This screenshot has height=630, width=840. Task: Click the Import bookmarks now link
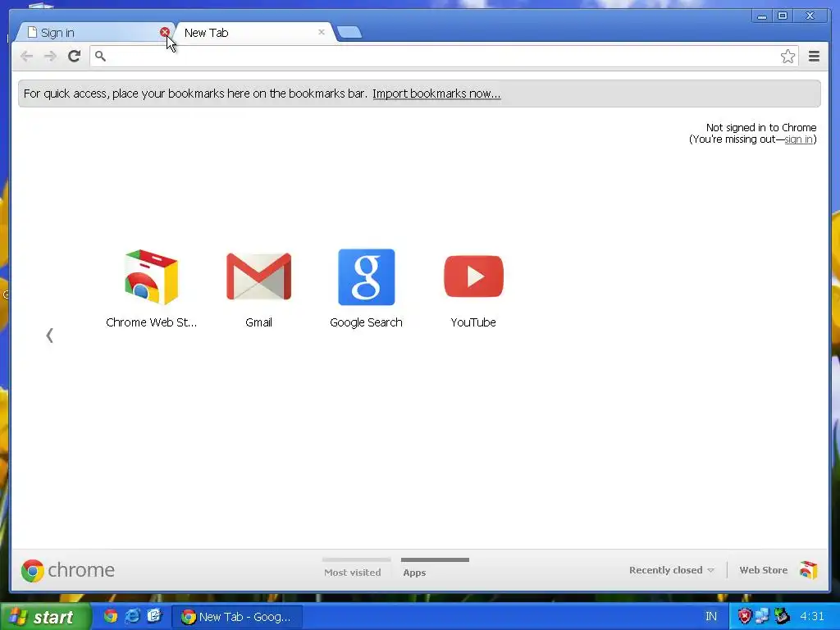pyautogui.click(x=436, y=94)
